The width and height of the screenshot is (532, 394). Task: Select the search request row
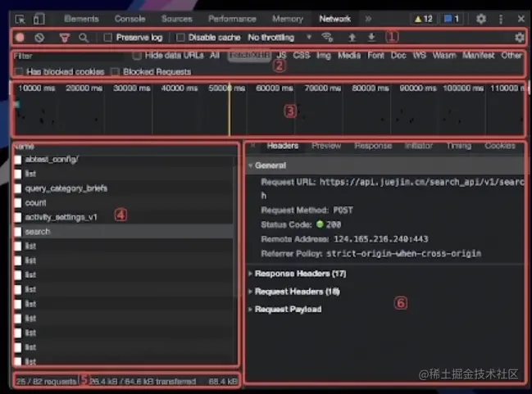click(x=124, y=232)
